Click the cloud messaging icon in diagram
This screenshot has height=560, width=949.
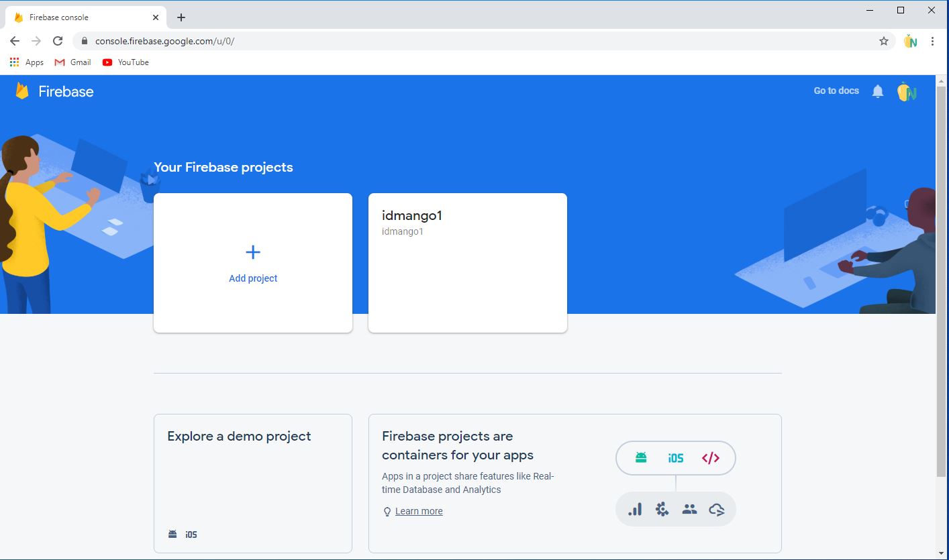[x=717, y=510]
